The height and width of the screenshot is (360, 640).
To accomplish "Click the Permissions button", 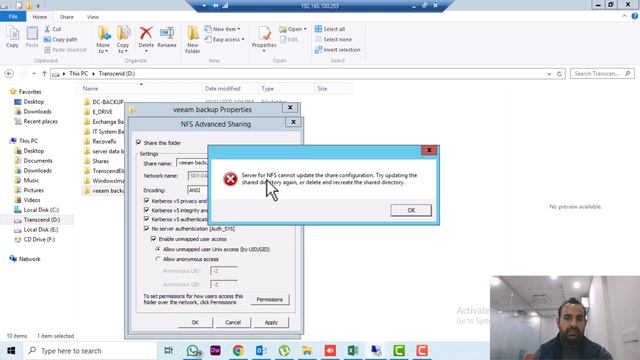I will click(x=269, y=299).
